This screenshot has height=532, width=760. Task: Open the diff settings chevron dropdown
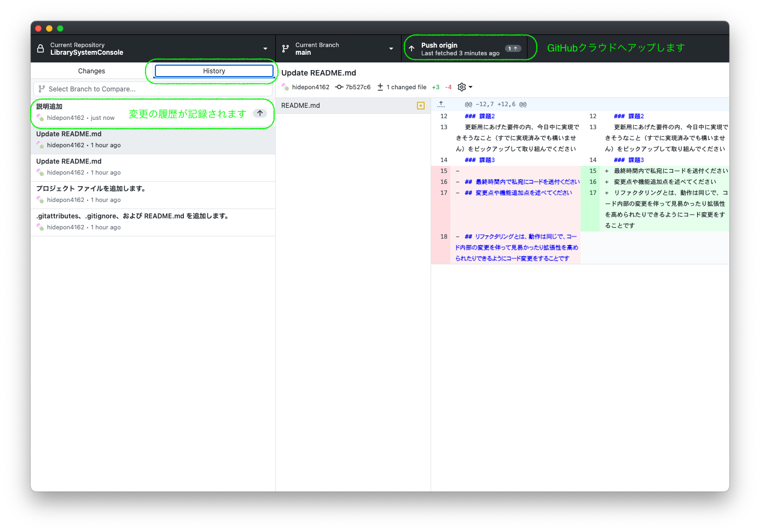click(469, 87)
